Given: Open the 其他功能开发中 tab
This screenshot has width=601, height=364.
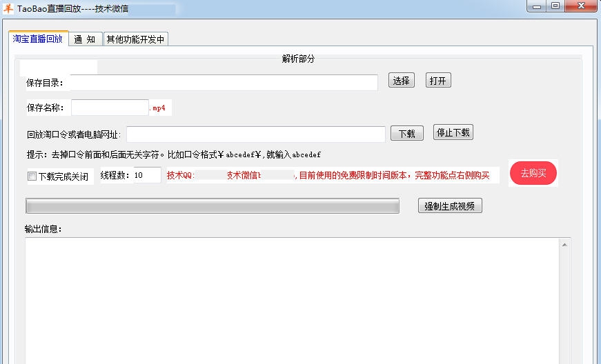Looking at the screenshot, I should pyautogui.click(x=136, y=39).
